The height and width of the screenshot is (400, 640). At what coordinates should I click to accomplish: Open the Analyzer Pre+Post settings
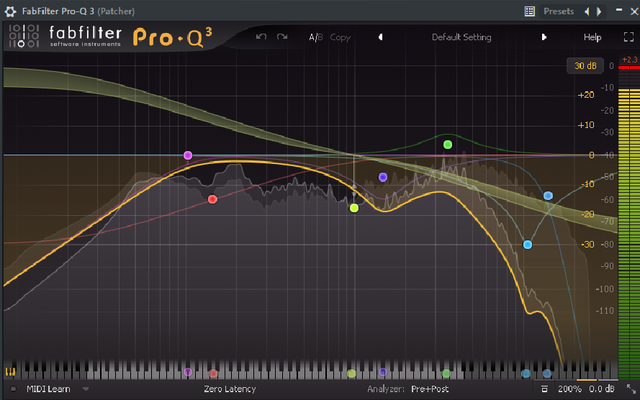coord(430,389)
